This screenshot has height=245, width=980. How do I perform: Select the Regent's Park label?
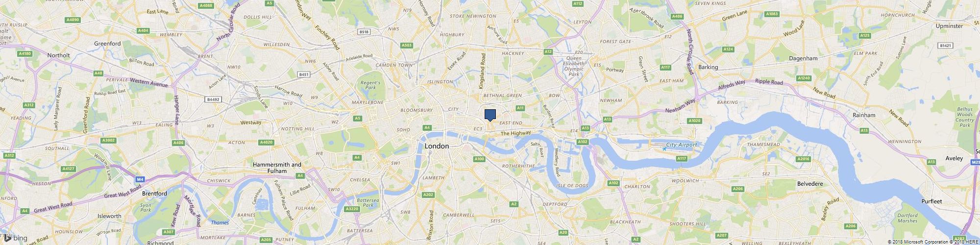coord(371,86)
